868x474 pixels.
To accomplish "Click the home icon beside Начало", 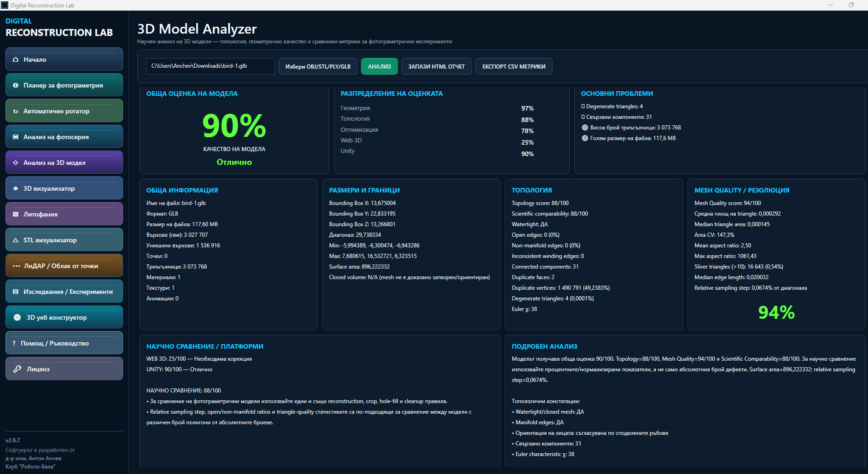I will click(16, 59).
